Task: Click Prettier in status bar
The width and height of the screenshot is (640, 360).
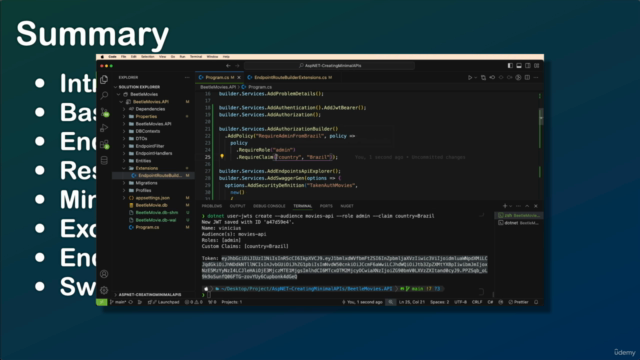Action: [519, 302]
